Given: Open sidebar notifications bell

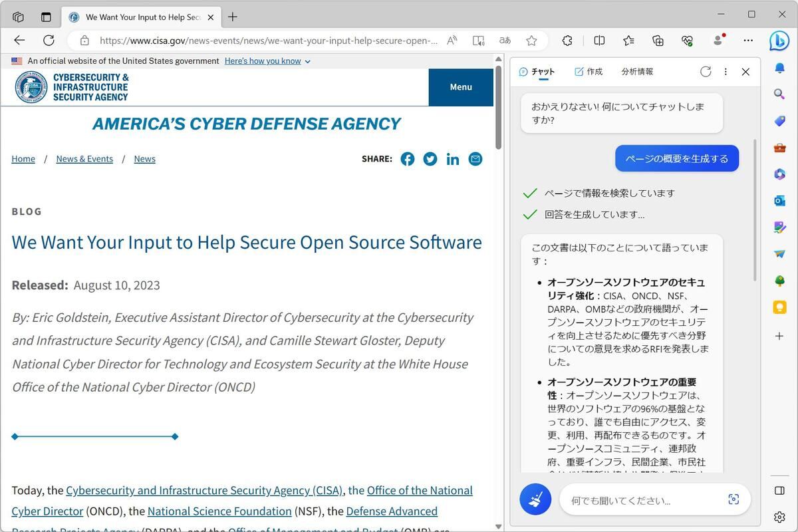Looking at the screenshot, I should [x=779, y=68].
